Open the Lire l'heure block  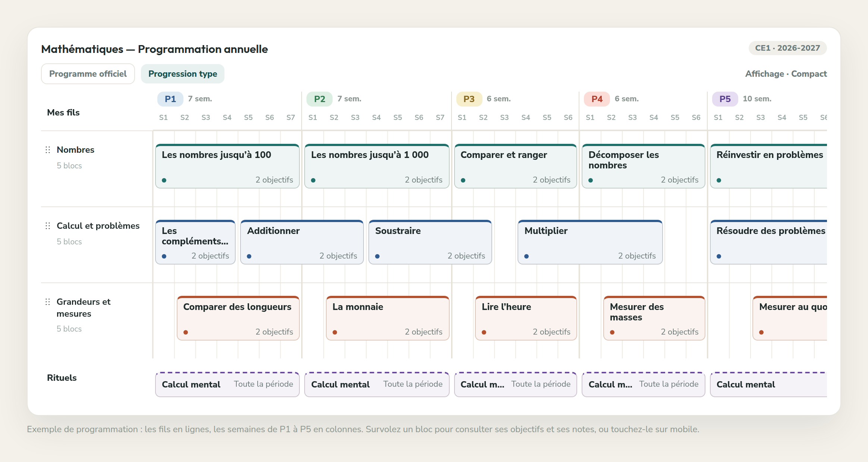[526, 318]
